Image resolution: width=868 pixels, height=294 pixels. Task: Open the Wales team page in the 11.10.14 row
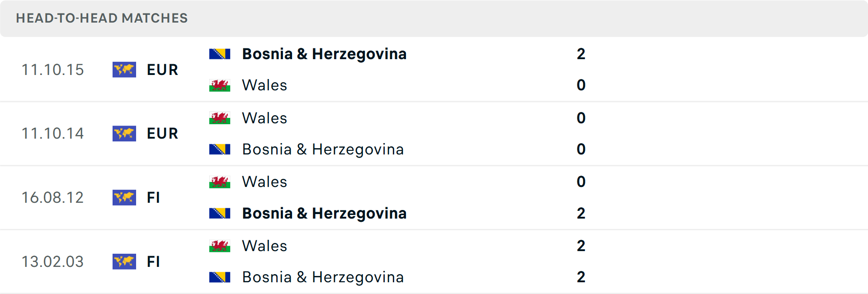[264, 117]
